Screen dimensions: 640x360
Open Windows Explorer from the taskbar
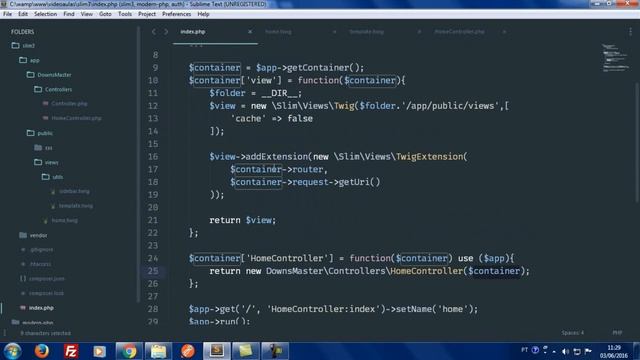coord(158,351)
